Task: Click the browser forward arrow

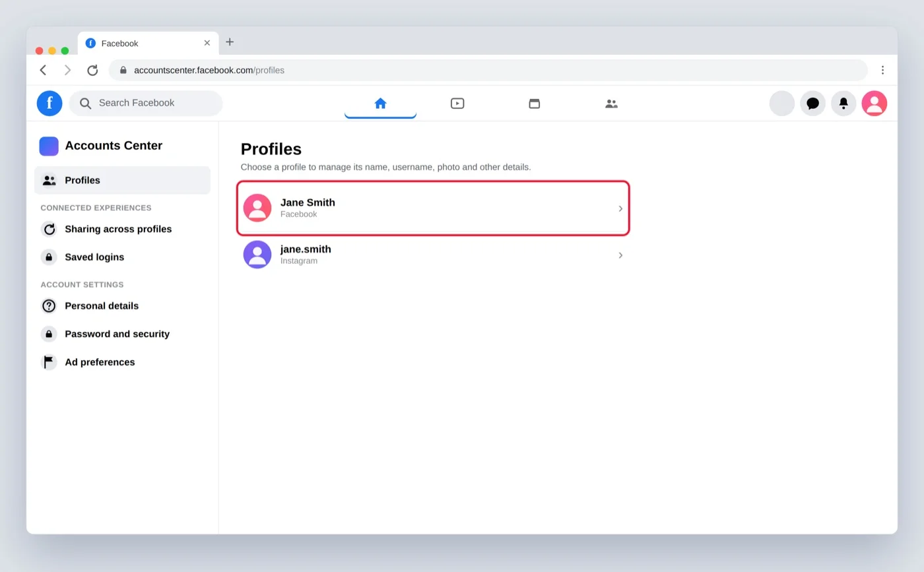Action: pyautogui.click(x=67, y=70)
